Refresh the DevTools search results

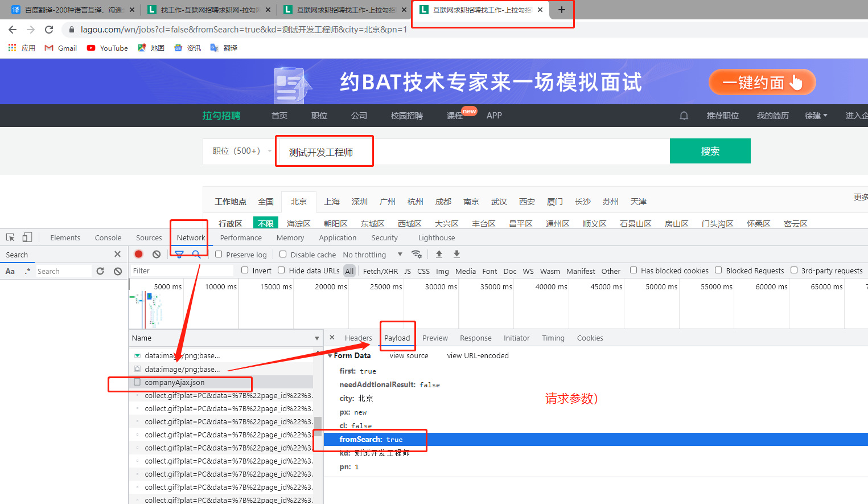100,271
